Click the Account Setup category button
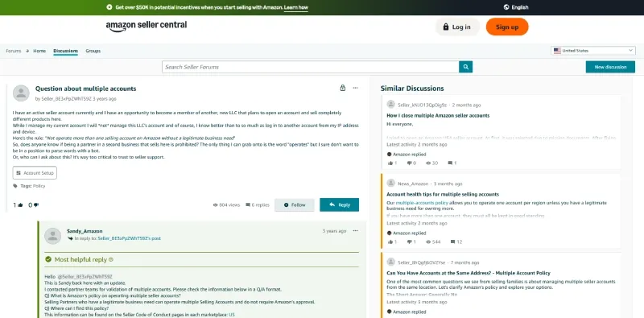The height and width of the screenshot is (318, 644). 35,173
